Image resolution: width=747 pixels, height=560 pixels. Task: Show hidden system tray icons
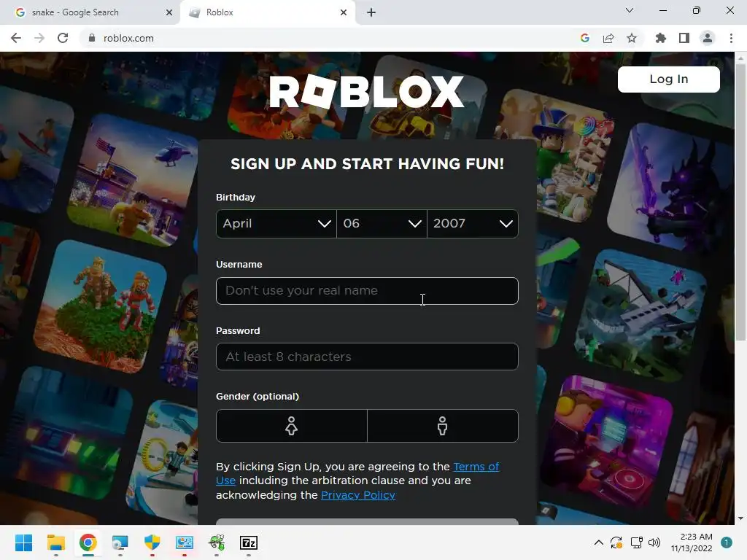pos(599,542)
